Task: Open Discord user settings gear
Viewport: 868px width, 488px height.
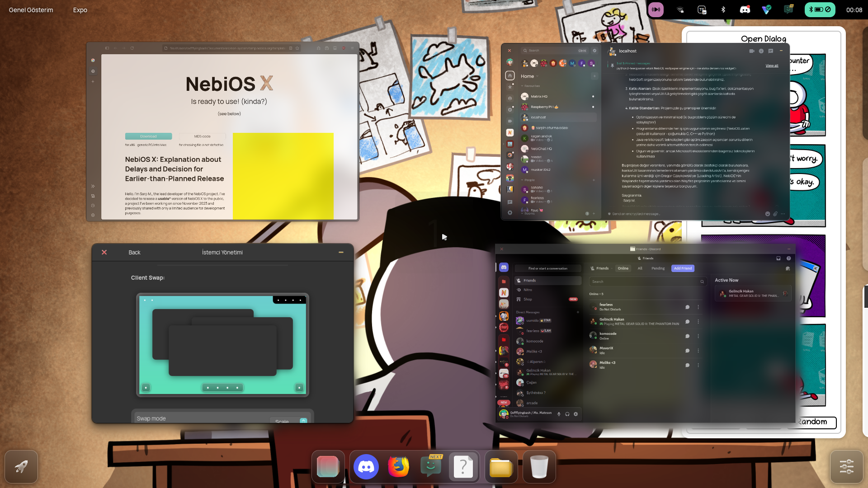Action: [x=576, y=414]
